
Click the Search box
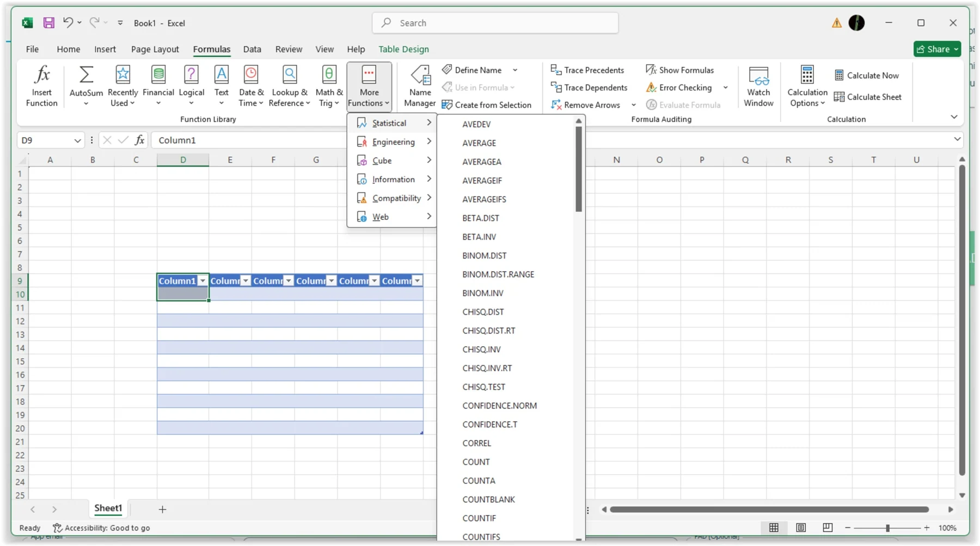point(495,23)
